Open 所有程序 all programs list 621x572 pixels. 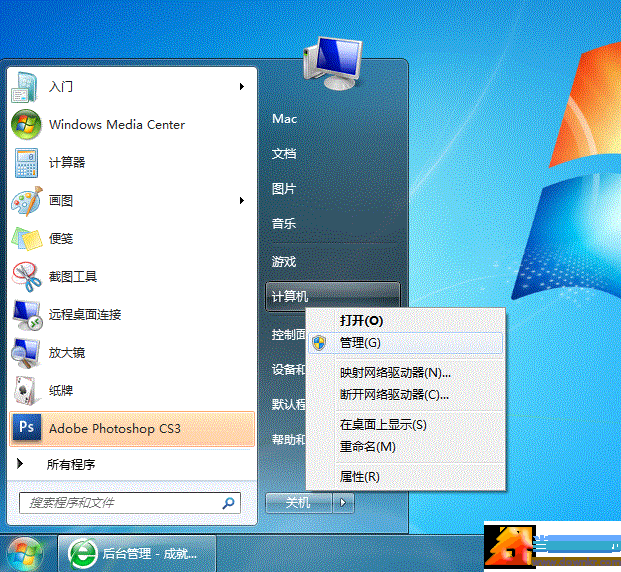[72, 464]
